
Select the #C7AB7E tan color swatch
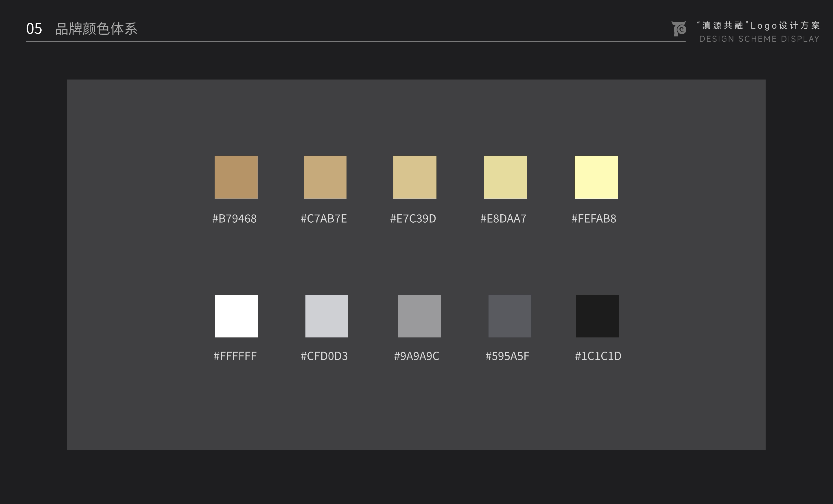(325, 177)
